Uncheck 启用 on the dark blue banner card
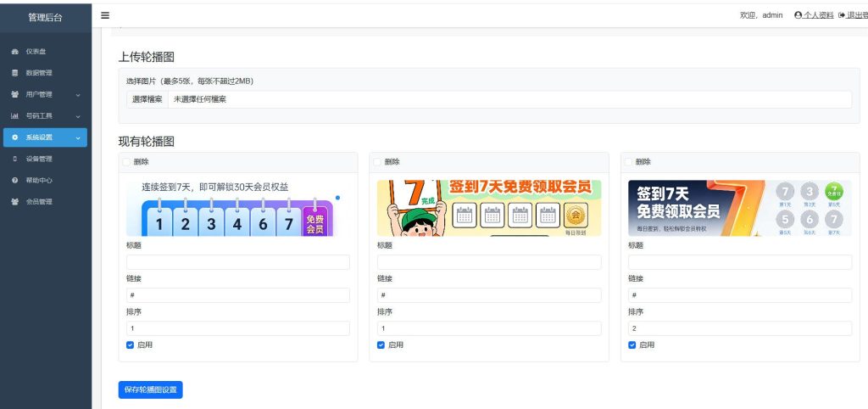The height and width of the screenshot is (409, 868). [632, 345]
